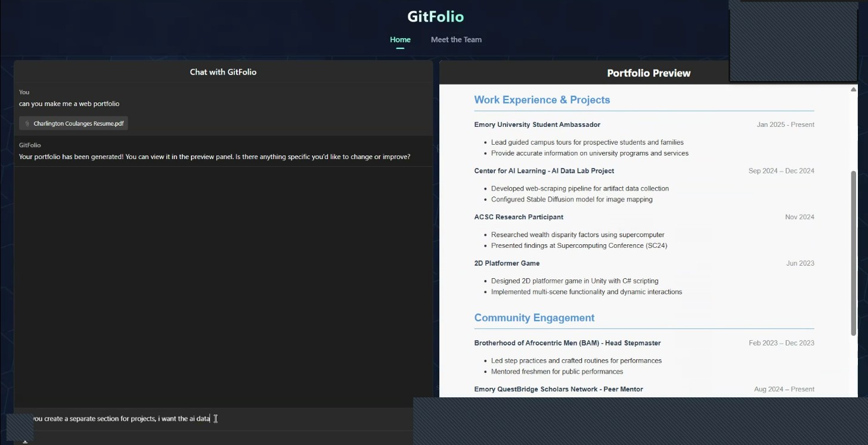
Task: Open the Work Experience & Projects section heading
Action: (542, 99)
